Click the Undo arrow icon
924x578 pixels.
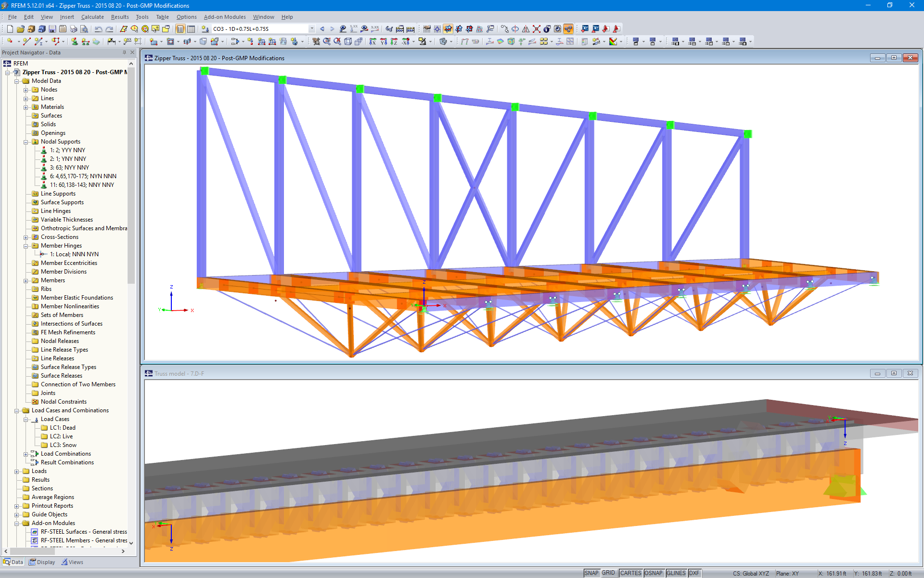pos(99,29)
